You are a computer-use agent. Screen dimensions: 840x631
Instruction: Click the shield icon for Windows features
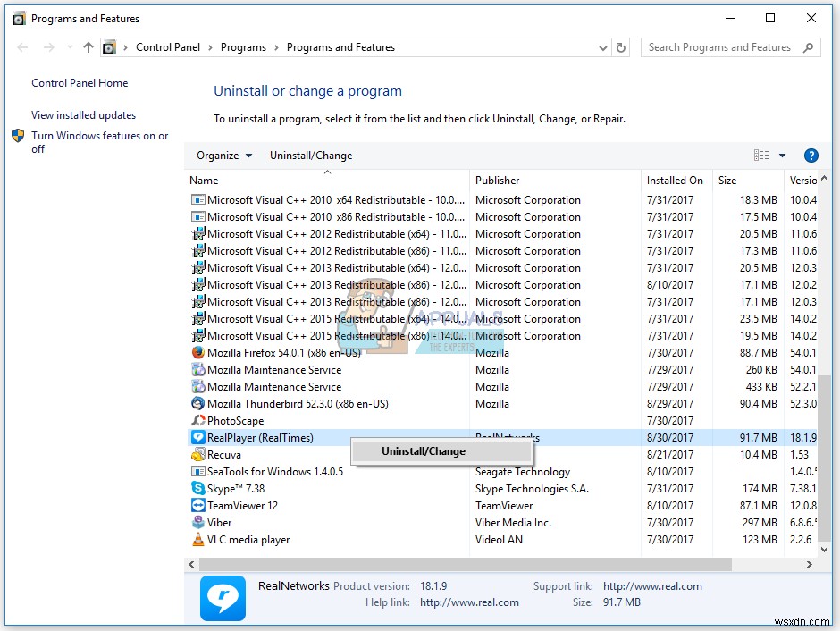[18, 136]
